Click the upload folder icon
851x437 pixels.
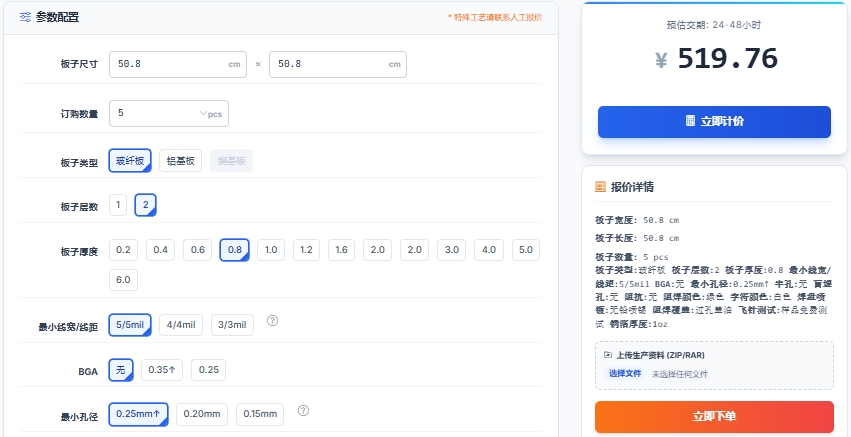(608, 355)
